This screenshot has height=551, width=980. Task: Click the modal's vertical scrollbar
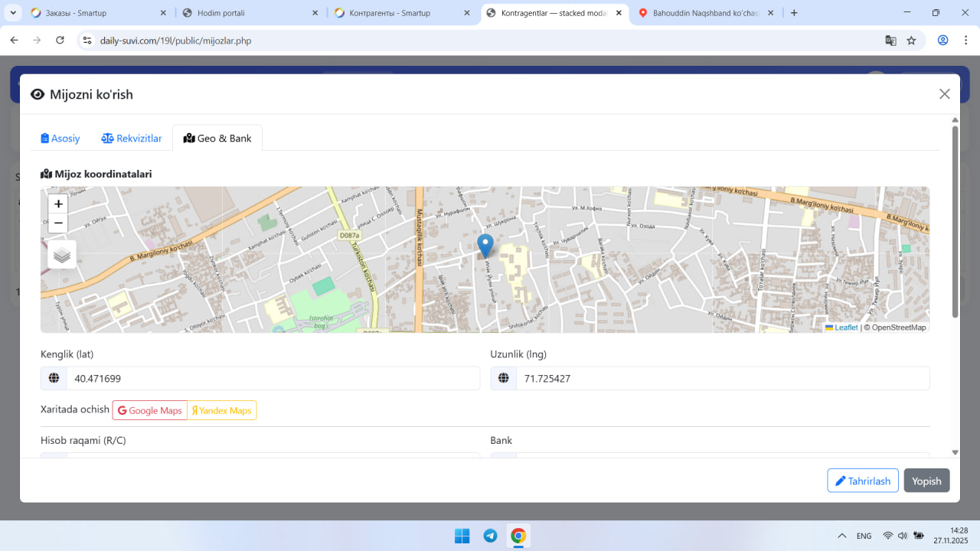click(x=955, y=222)
